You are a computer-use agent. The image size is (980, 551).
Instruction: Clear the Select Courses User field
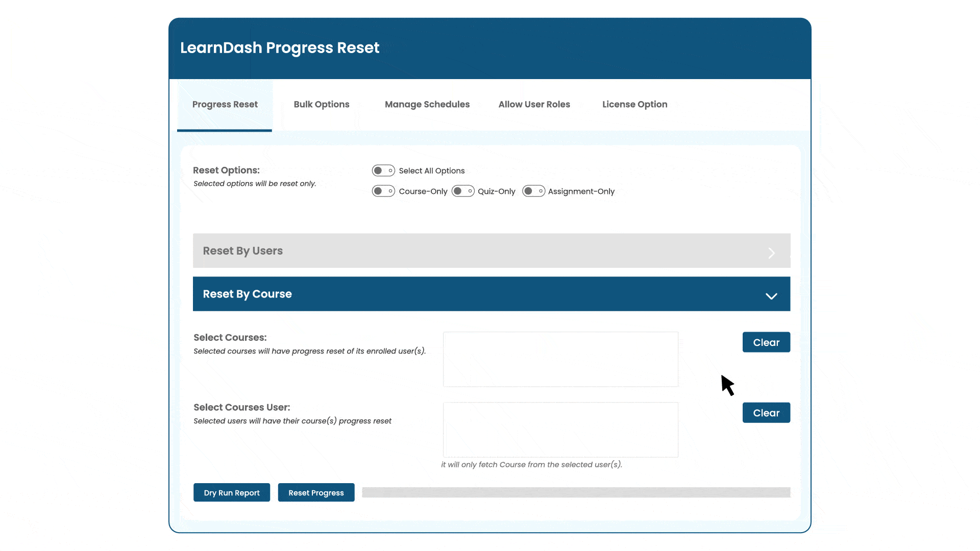(766, 412)
